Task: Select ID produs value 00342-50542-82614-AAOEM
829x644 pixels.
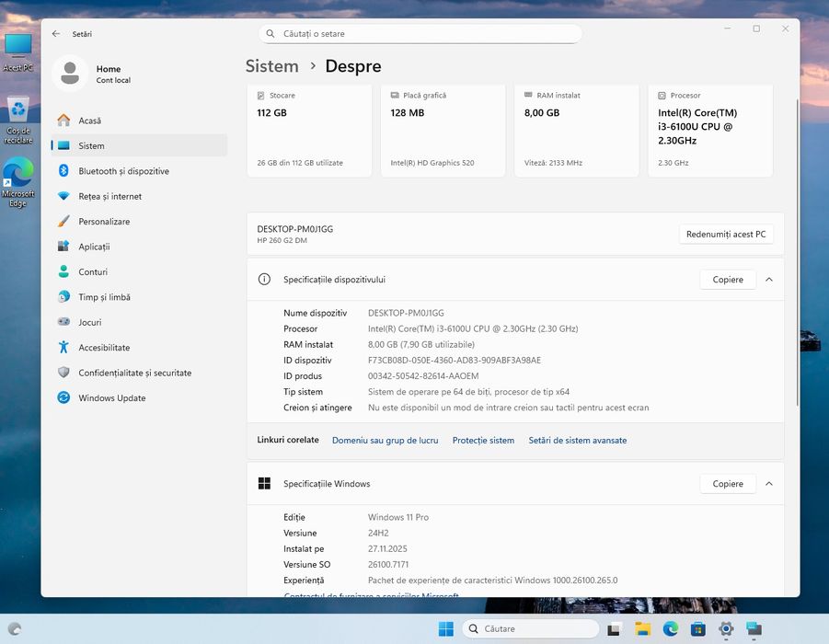Action: [423, 376]
